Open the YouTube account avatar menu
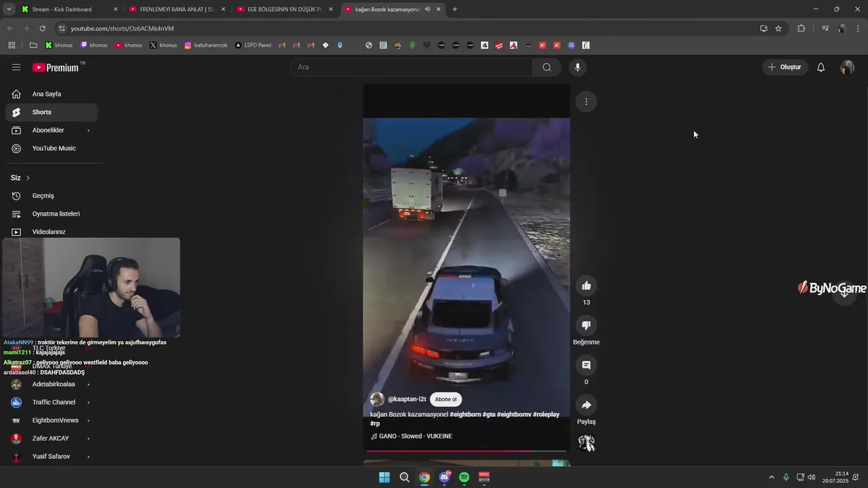The image size is (868, 488). (847, 67)
